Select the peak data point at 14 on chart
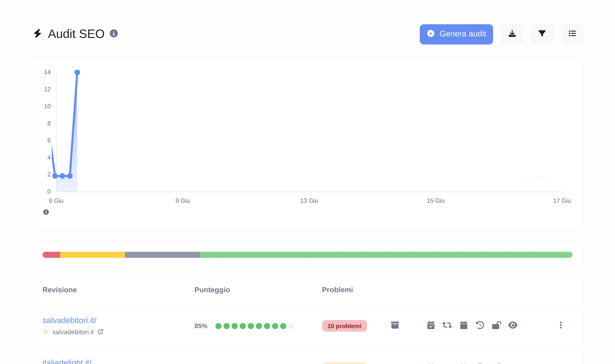 [x=77, y=73]
